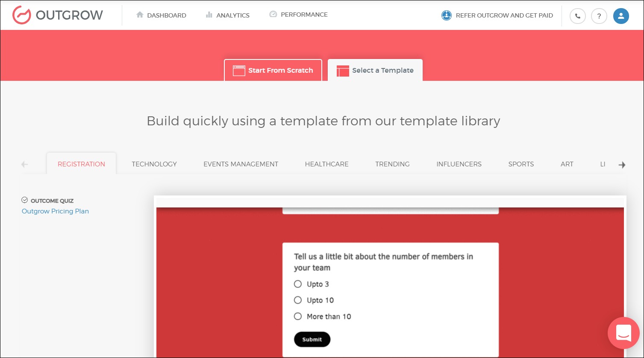
Task: Choose the 'More than 10' radio option
Action: pos(298,317)
